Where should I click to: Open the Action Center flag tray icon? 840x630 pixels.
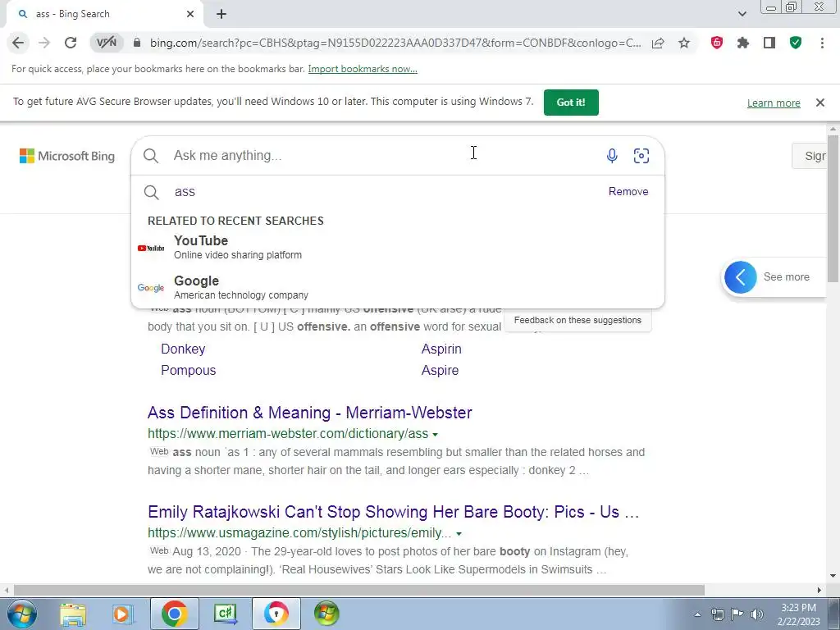[737, 614]
